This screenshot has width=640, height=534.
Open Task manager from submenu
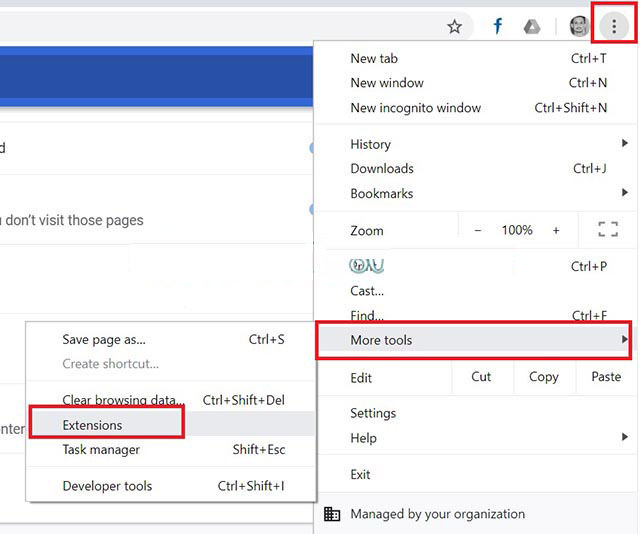click(x=101, y=450)
